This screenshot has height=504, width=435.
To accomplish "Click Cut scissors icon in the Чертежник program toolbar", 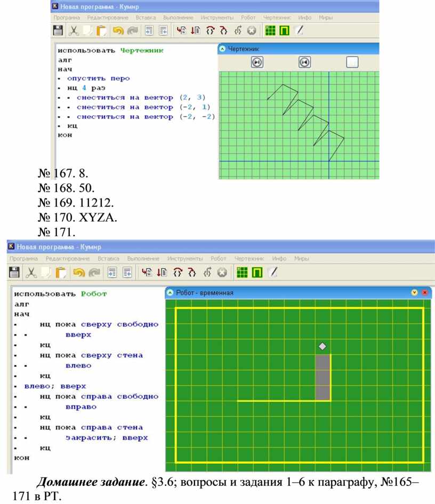I will click(74, 31).
